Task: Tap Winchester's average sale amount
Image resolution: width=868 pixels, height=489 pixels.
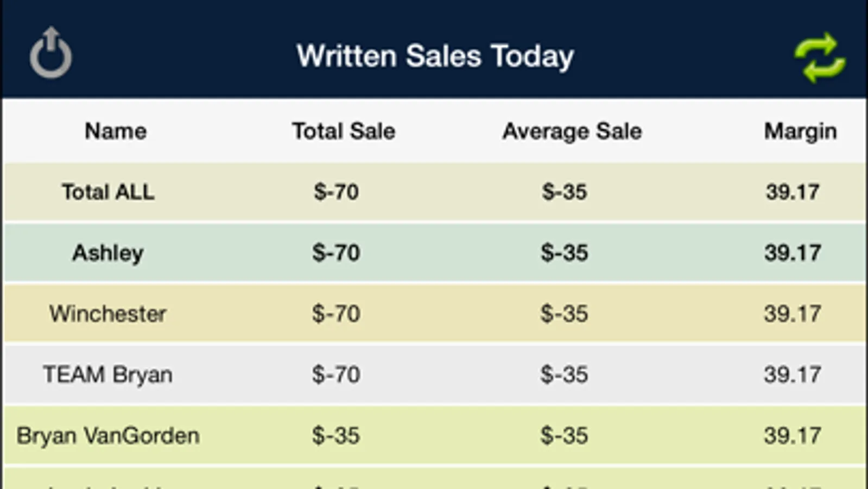Action: (564, 314)
